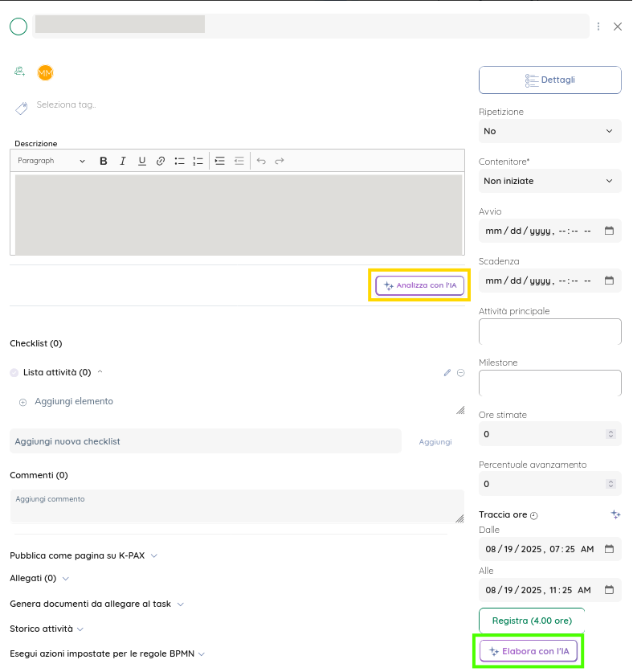Toggle bold formatting in description editor

coord(104,161)
